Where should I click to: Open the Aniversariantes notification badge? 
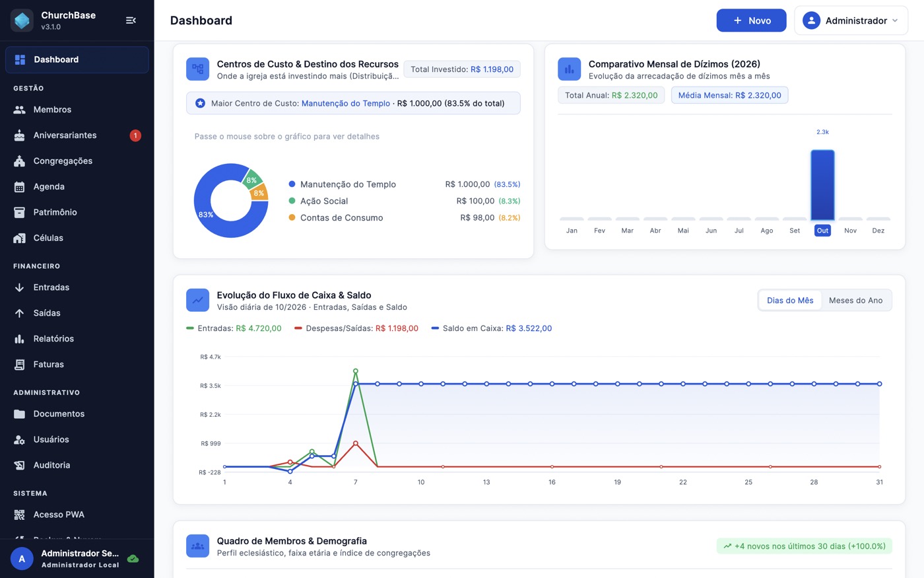(x=135, y=135)
